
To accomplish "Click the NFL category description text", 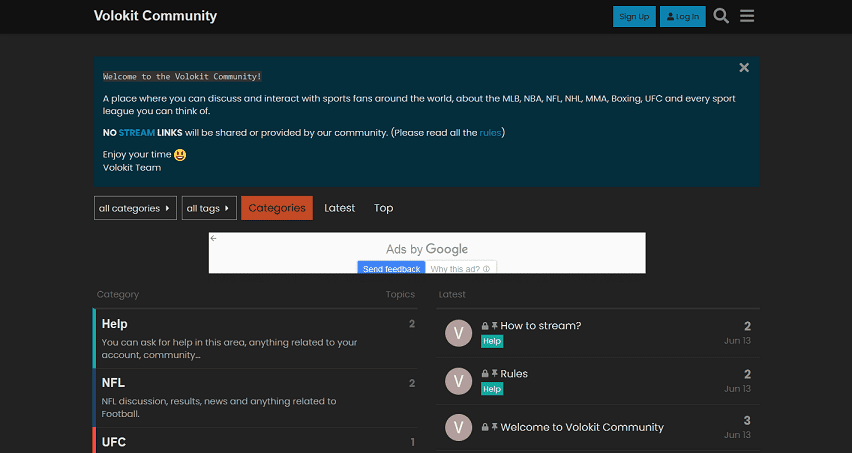I will click(219, 407).
